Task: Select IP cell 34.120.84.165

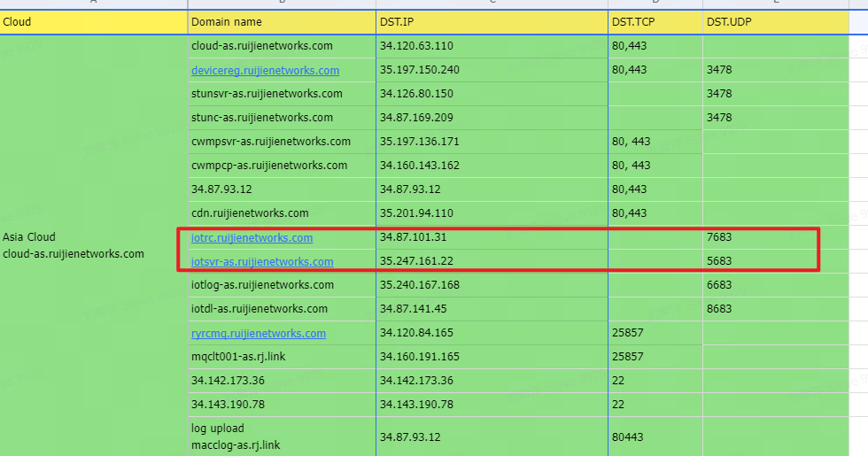Action: (x=492, y=333)
